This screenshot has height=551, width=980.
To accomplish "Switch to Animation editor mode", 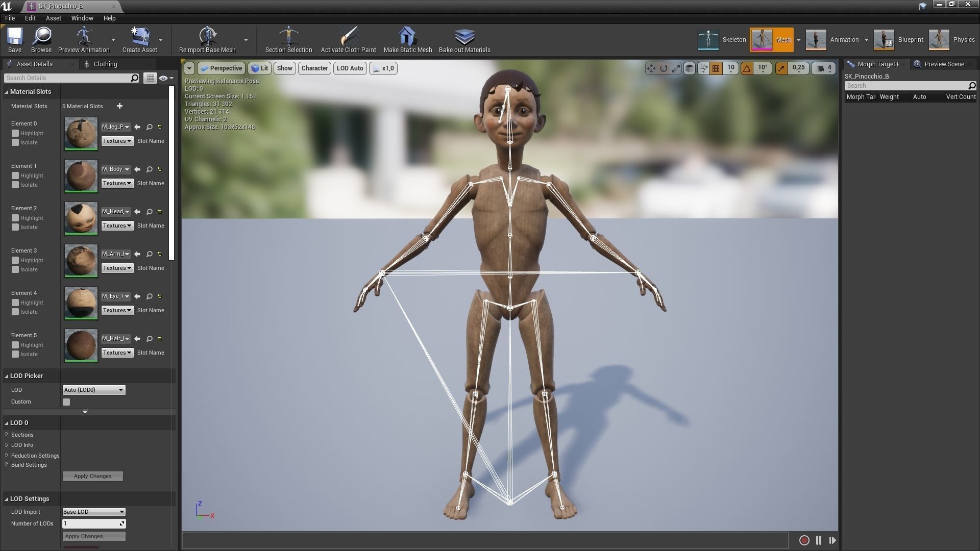I will 833,40.
